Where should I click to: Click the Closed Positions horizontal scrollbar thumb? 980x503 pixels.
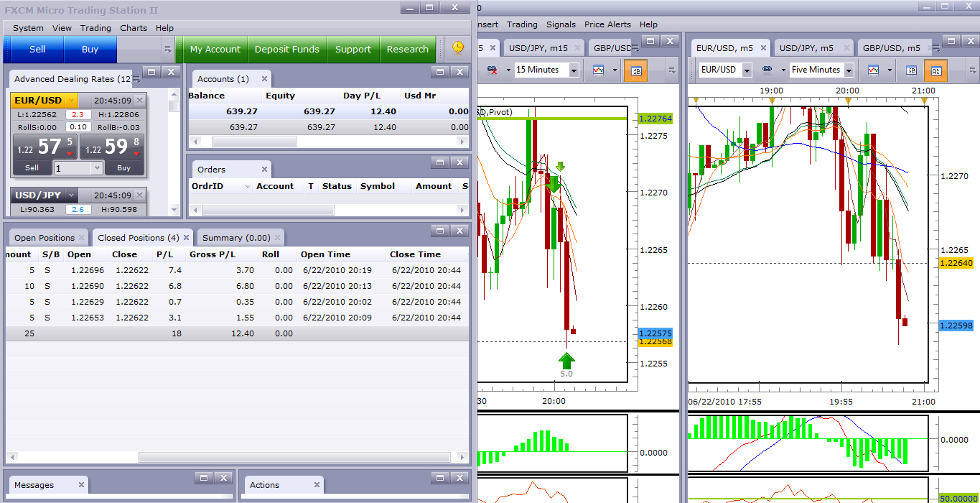[296, 457]
